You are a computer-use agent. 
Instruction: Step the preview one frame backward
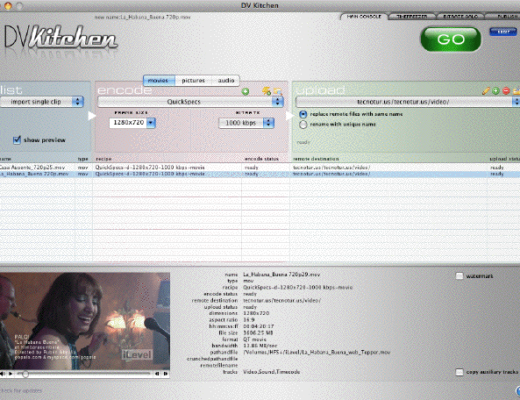(157, 374)
